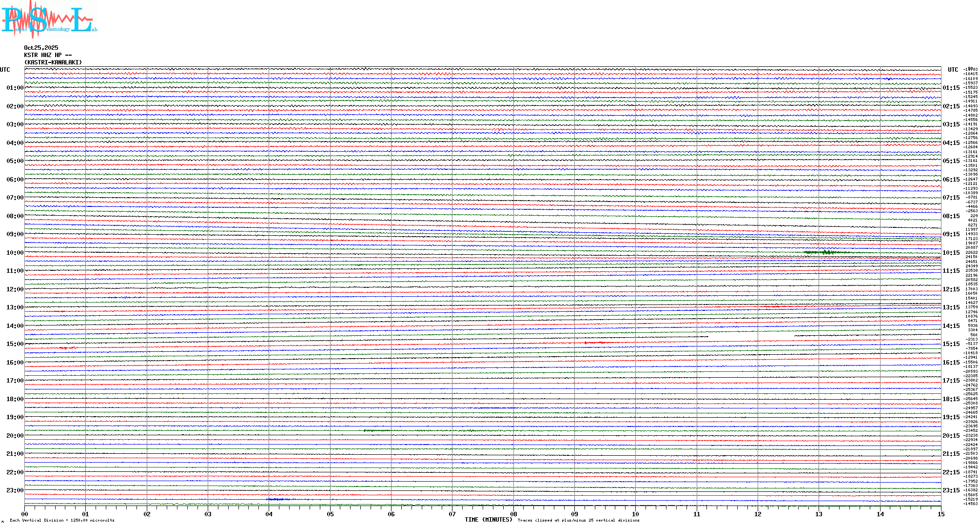980x527 pixels.
Task: Click the 20:15 label on right axis
Action: tap(951, 436)
